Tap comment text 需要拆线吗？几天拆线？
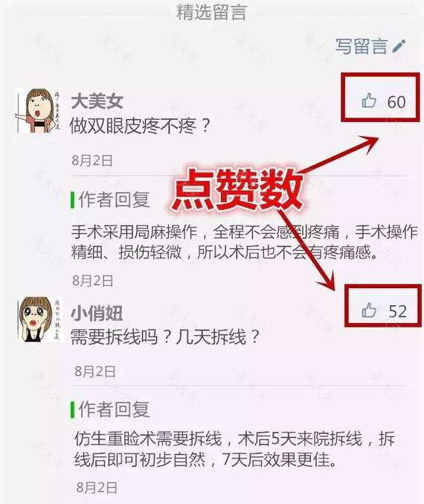 point(165,337)
